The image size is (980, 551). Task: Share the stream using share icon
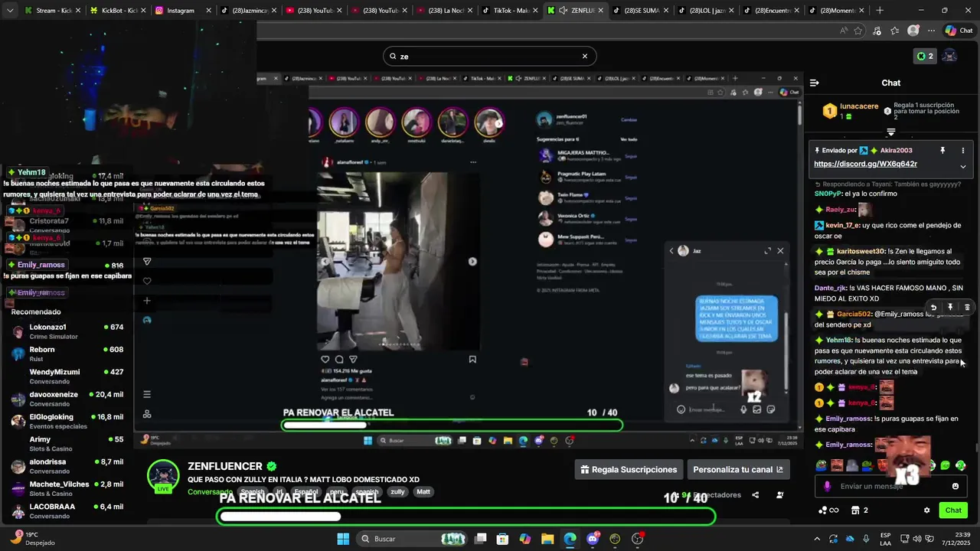tap(755, 495)
